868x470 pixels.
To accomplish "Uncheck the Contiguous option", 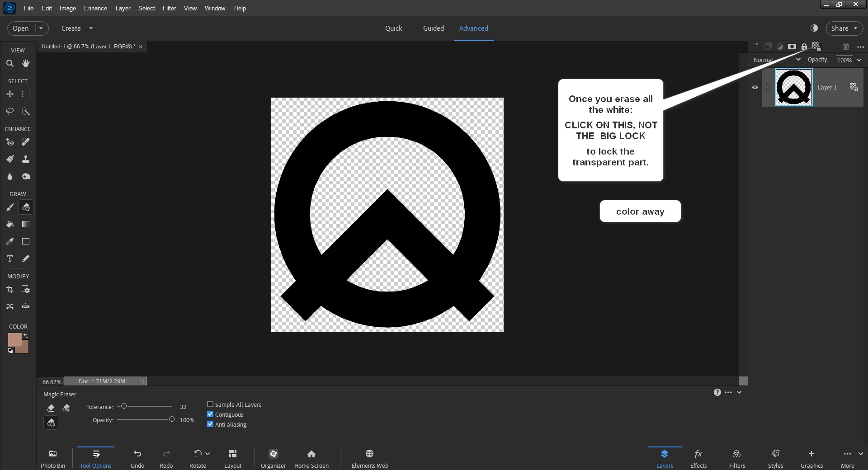I will [210, 414].
